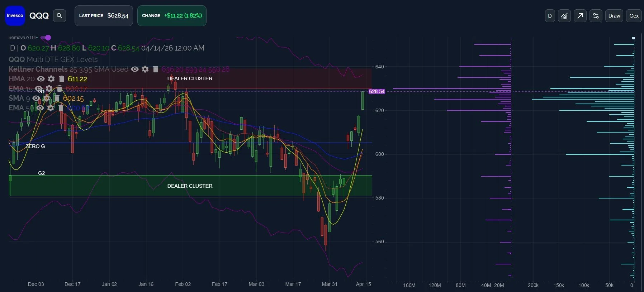The image size is (644, 292).
Task: Delete the Keltner Channels indicator
Action: 156,69
